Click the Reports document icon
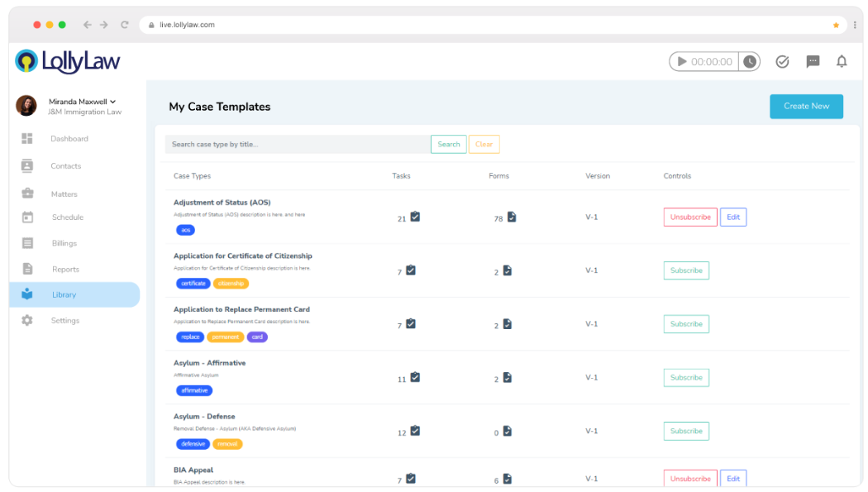Screen dimensions: 868x492 27,269
